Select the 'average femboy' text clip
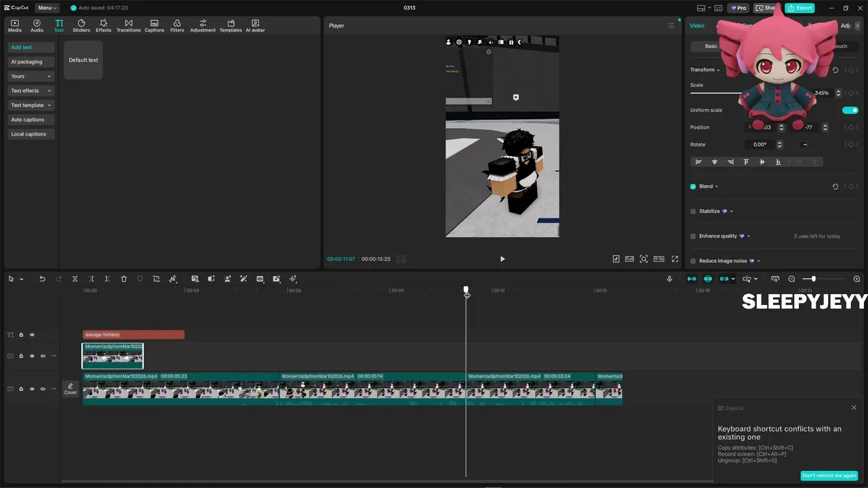The width and height of the screenshot is (868, 488). [134, 335]
